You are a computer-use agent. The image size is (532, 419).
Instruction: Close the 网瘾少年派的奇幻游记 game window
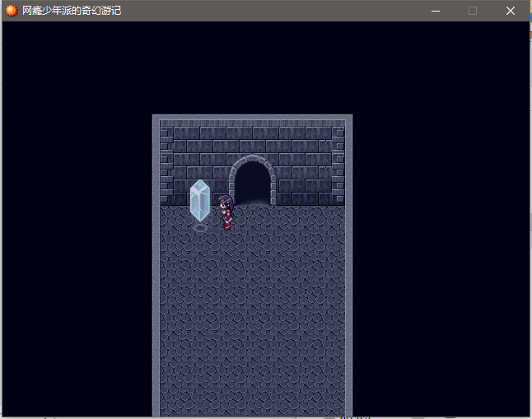(511, 11)
